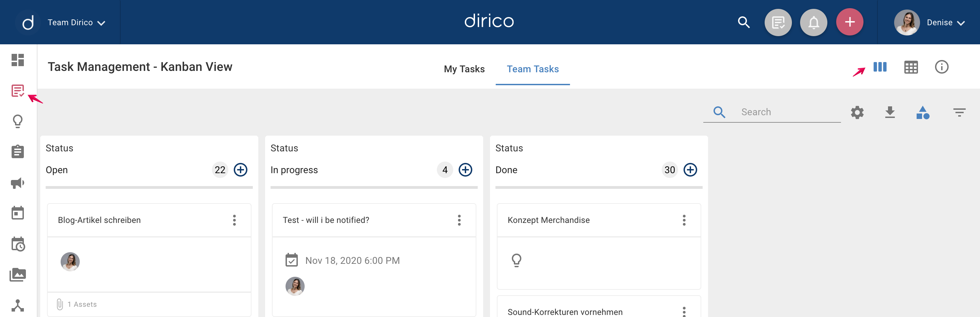980x317 pixels.
Task: Add a task to the Done column
Action: [690, 170]
